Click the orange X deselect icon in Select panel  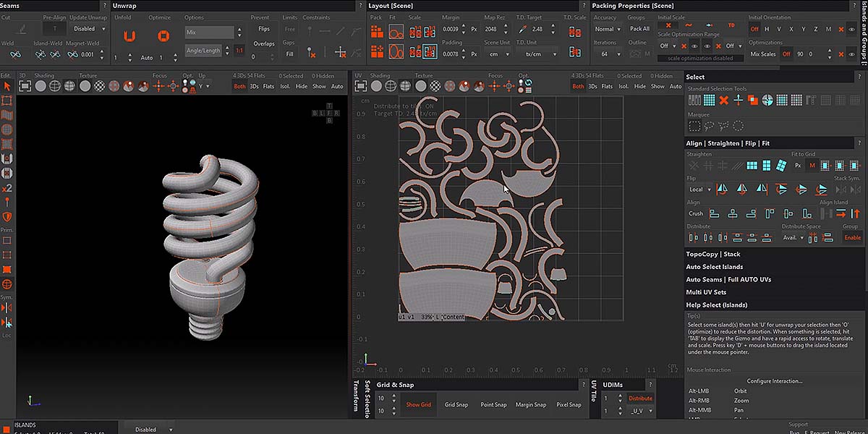(x=723, y=100)
